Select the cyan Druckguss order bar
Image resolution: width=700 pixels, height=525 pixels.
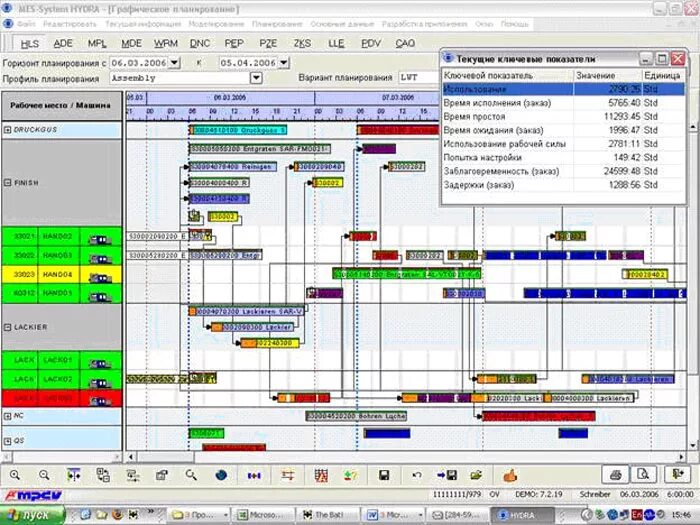pos(238,130)
